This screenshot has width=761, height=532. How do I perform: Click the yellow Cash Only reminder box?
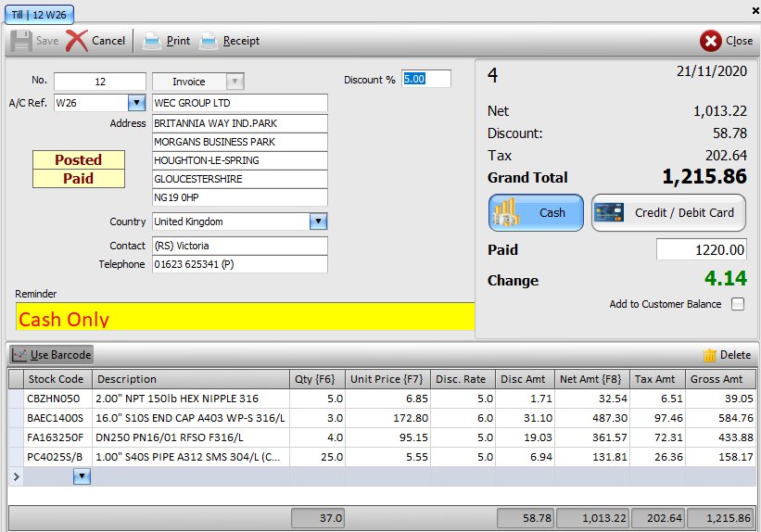245,317
